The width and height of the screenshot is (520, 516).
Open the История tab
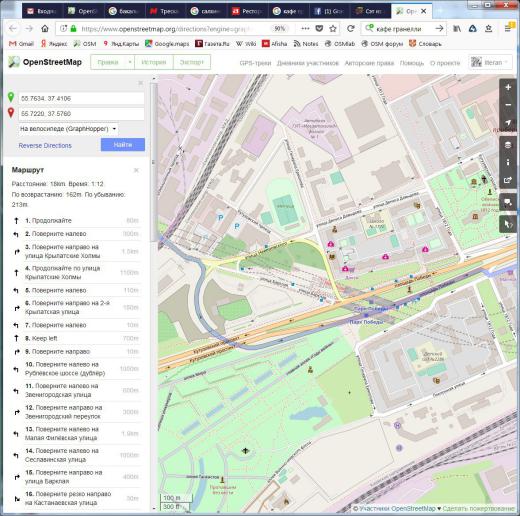click(154, 62)
